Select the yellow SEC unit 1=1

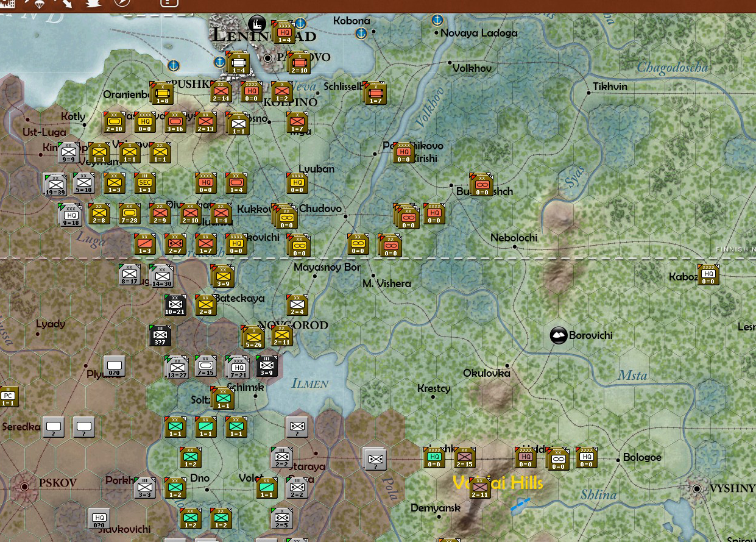pyautogui.click(x=144, y=183)
